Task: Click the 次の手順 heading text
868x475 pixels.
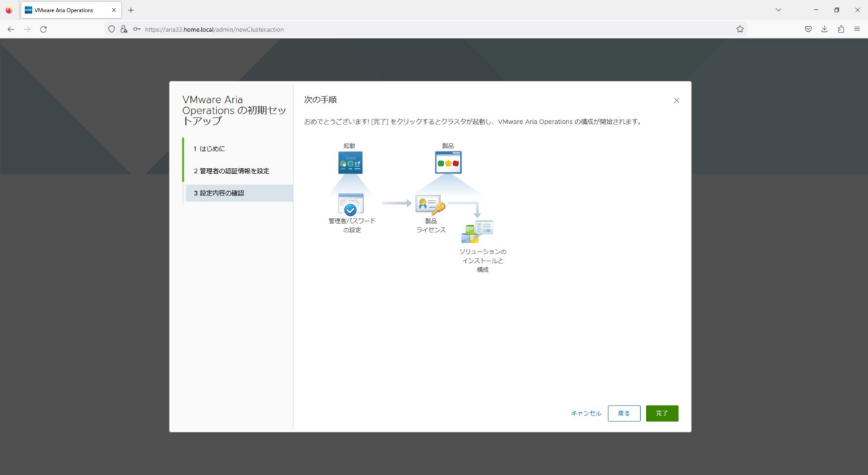Action: tap(320, 100)
